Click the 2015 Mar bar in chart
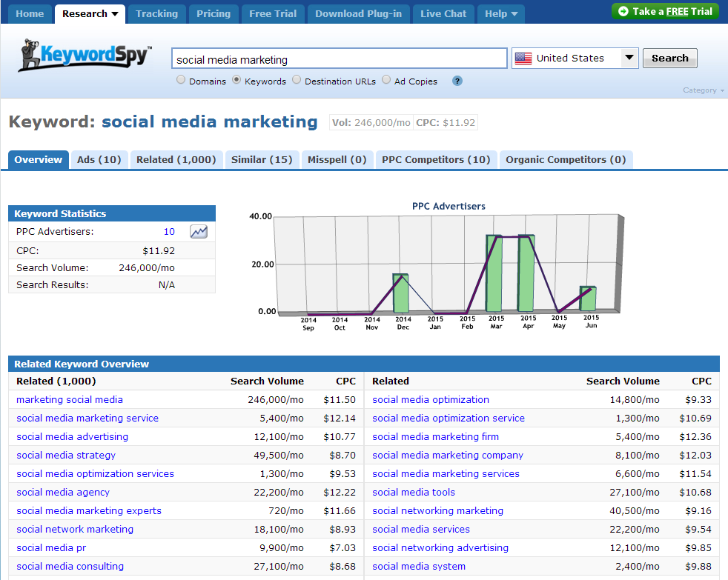Screen dimensions: 728x580 tap(494, 273)
